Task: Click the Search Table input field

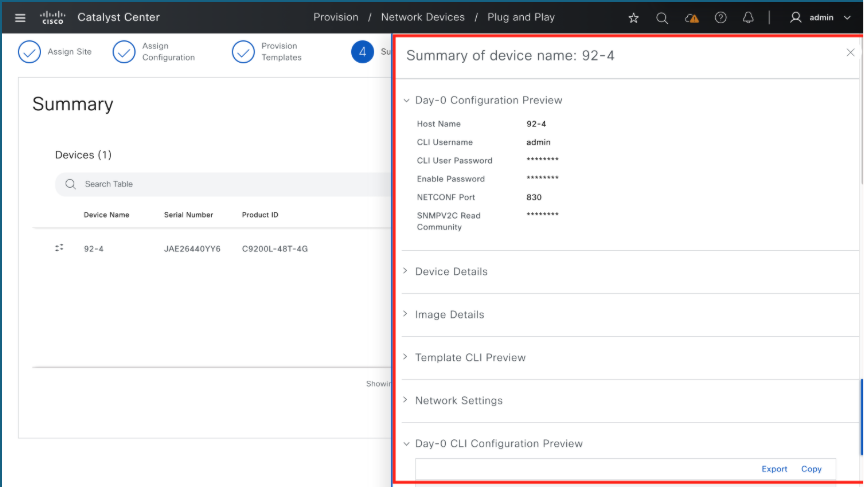Action: coord(223,184)
